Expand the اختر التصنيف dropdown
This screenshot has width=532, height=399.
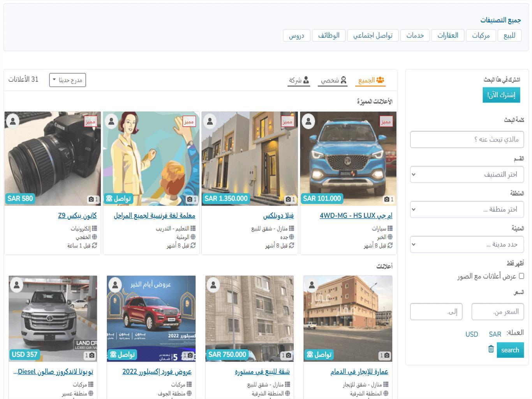(467, 175)
